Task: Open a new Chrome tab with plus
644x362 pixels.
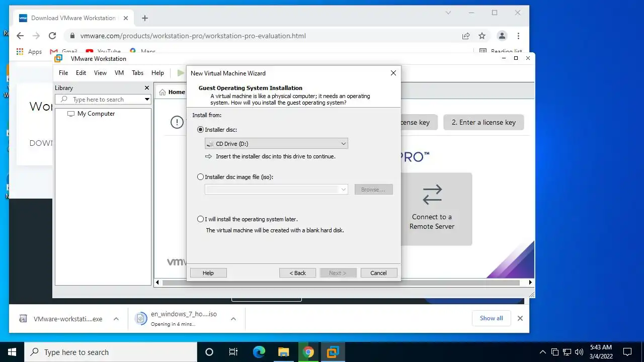Action: [x=145, y=18]
